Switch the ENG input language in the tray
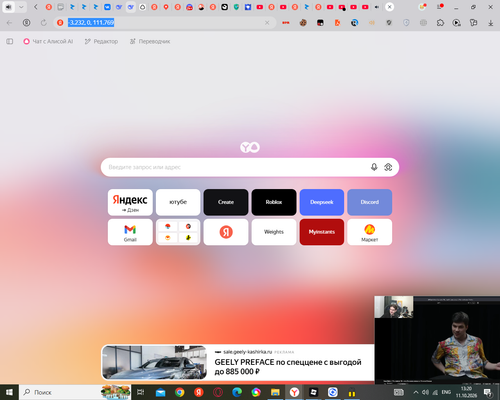This screenshot has height=400, width=500. pos(446,392)
